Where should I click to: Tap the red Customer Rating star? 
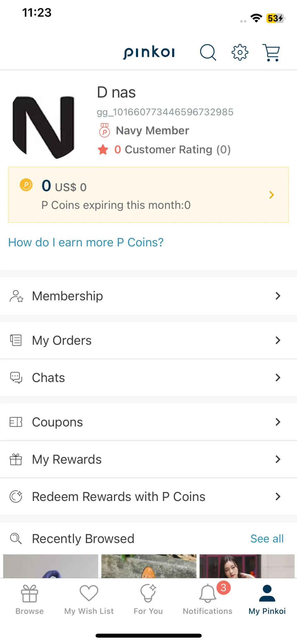pyautogui.click(x=103, y=150)
